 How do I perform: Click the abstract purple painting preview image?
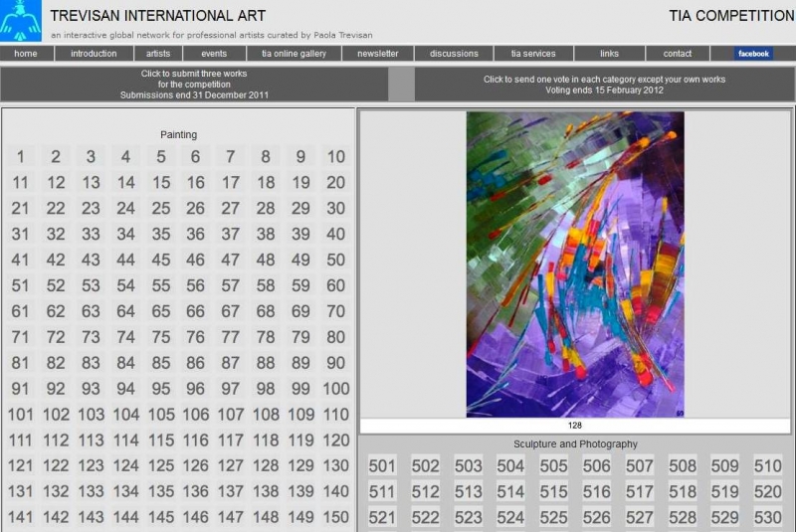pos(575,264)
